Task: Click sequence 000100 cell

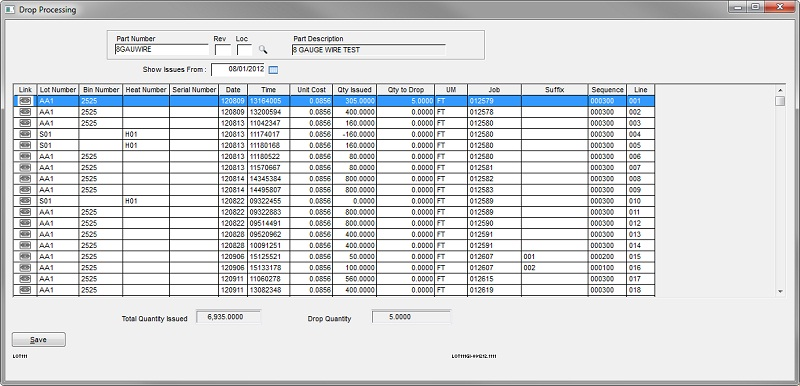Action: [607, 267]
